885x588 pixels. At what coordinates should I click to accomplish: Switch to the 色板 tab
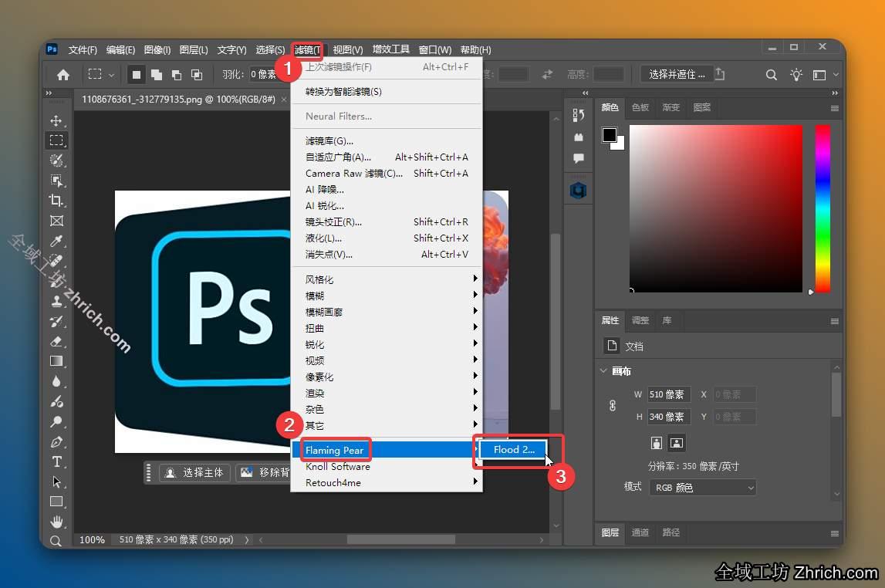click(x=640, y=107)
